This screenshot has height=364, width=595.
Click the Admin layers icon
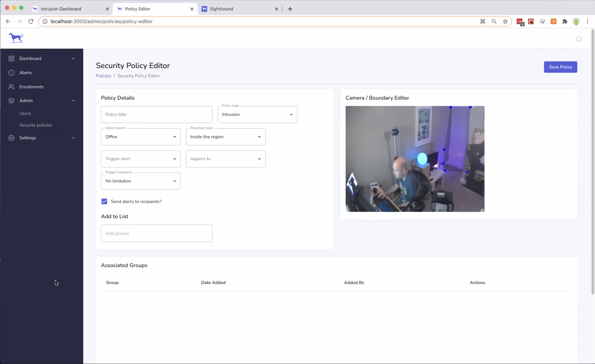11,101
